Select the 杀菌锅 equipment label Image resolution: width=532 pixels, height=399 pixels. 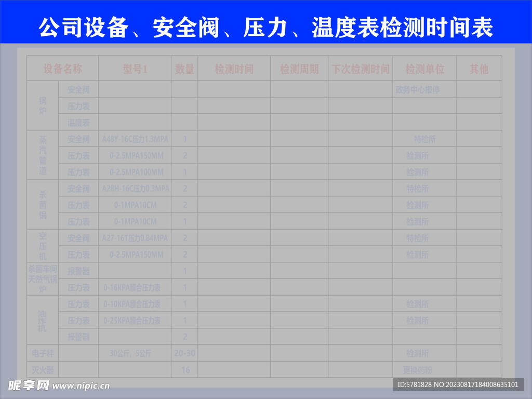(42, 205)
